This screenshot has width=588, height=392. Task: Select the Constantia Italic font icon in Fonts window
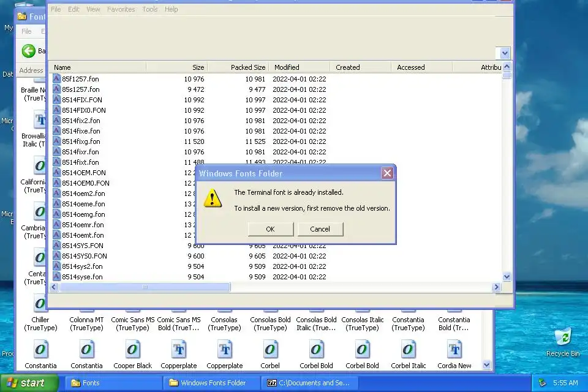(x=86, y=349)
